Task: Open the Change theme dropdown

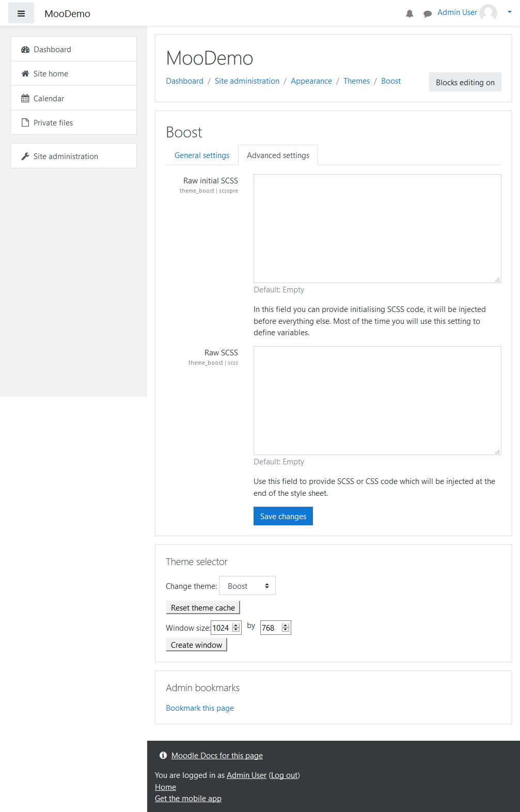Action: click(x=247, y=586)
